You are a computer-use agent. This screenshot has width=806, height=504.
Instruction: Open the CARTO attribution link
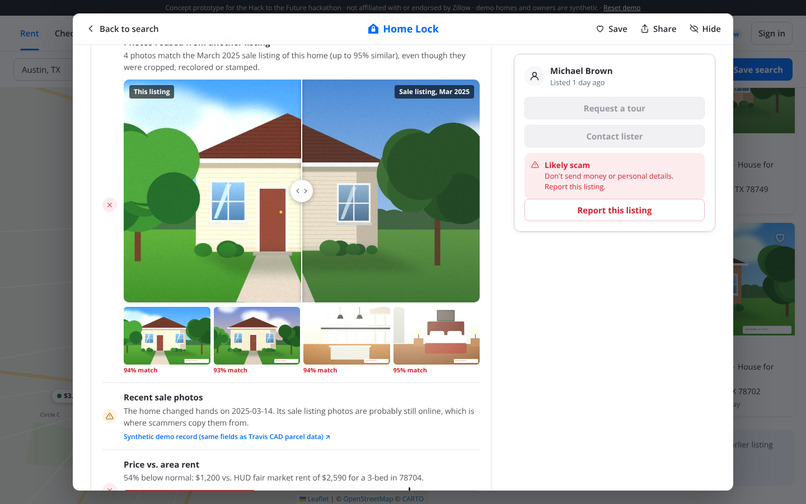(x=413, y=499)
